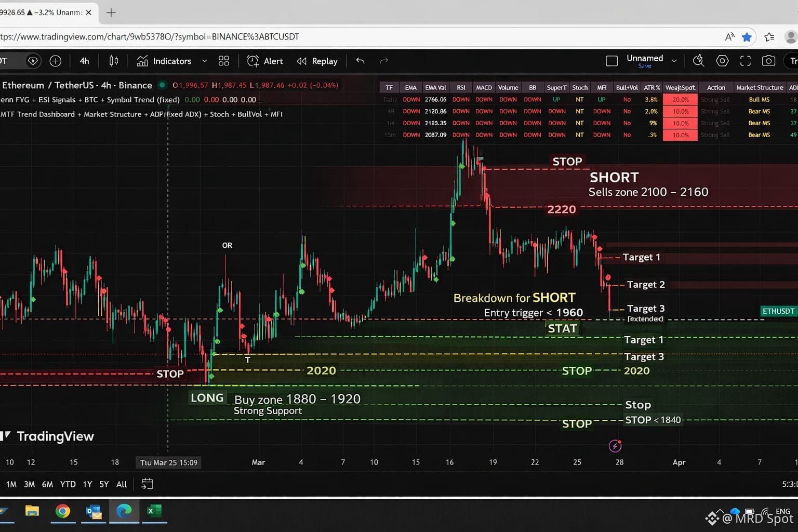Image resolution: width=798 pixels, height=532 pixels.
Task: Open the browser Favorites list icon
Action: click(769, 37)
